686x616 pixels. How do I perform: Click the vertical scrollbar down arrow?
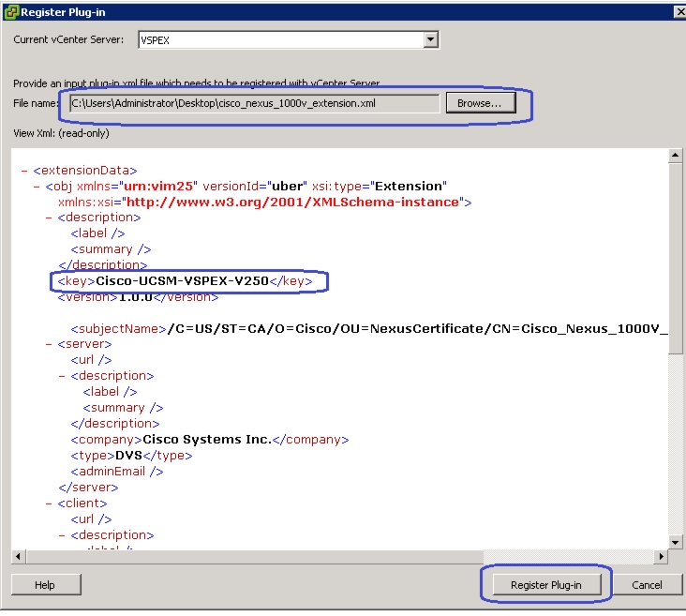(675, 543)
